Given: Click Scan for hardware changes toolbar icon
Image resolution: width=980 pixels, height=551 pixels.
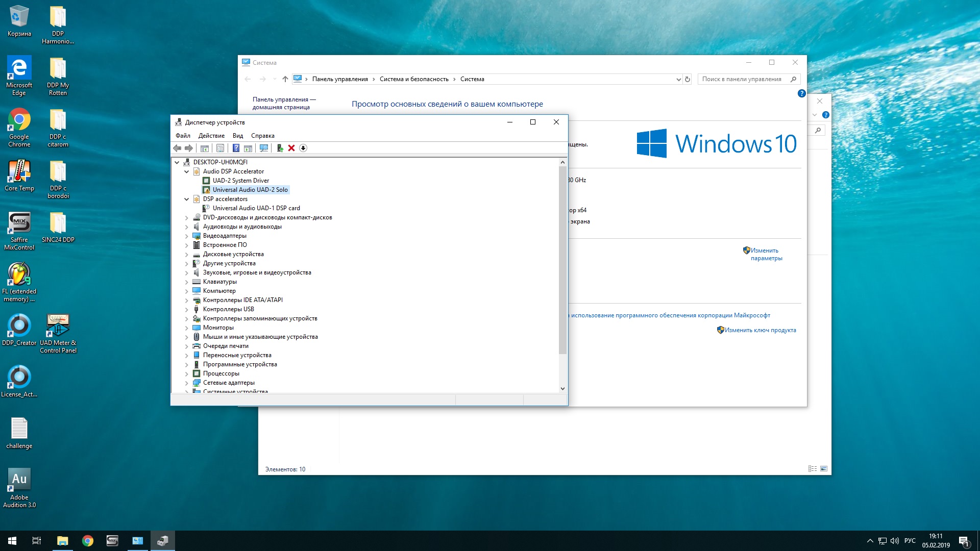Looking at the screenshot, I should click(x=264, y=148).
